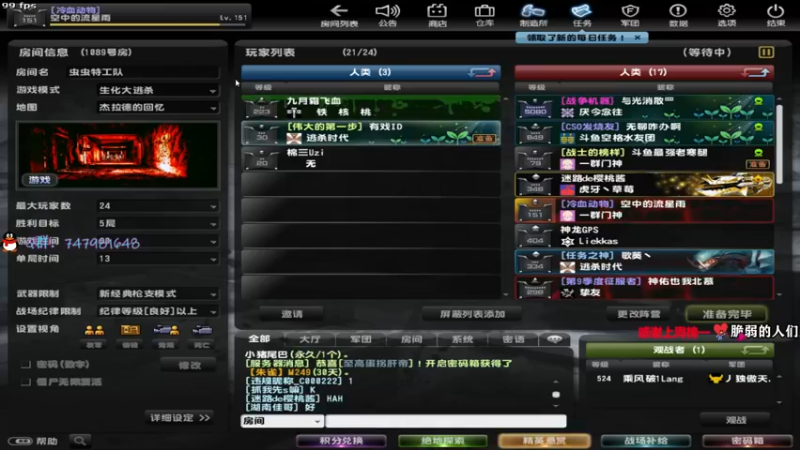Open the missions (任务) icon
800x450 pixels.
pyautogui.click(x=581, y=15)
